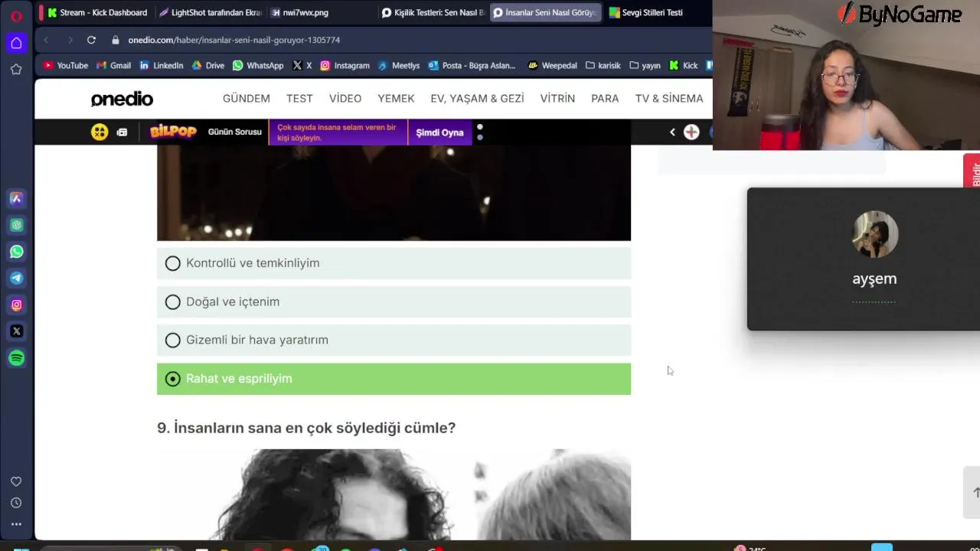Open the LinkedIn bookmark

(x=161, y=66)
